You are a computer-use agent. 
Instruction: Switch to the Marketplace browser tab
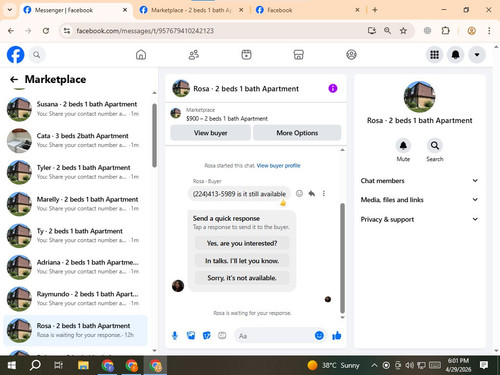tap(191, 10)
